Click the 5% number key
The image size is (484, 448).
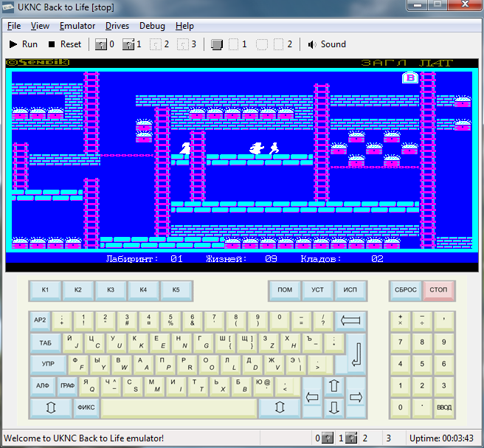click(x=170, y=320)
